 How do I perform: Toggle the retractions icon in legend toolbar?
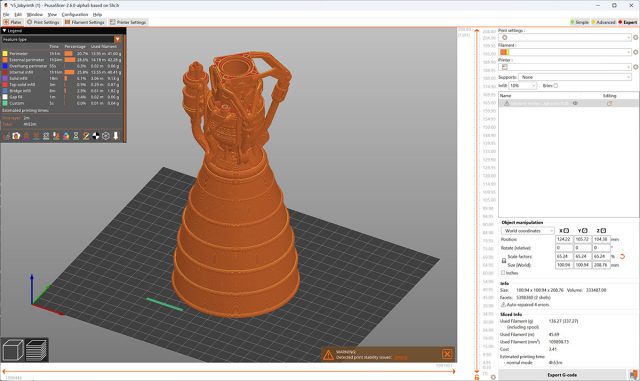[26, 136]
